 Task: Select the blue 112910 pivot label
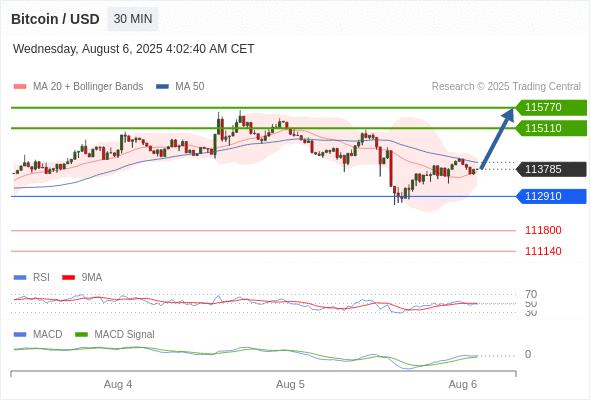pyautogui.click(x=551, y=196)
